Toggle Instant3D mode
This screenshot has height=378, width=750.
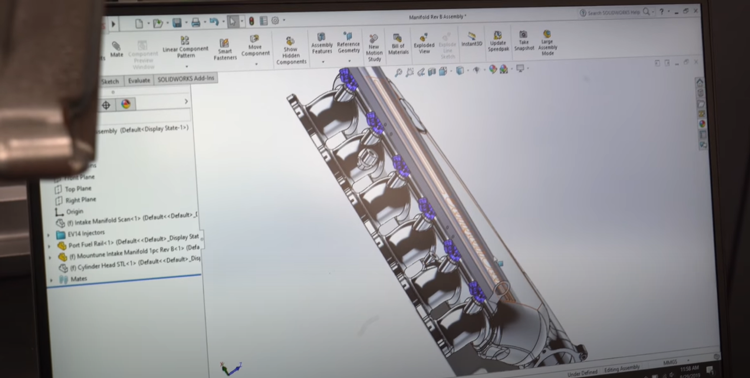(x=472, y=39)
